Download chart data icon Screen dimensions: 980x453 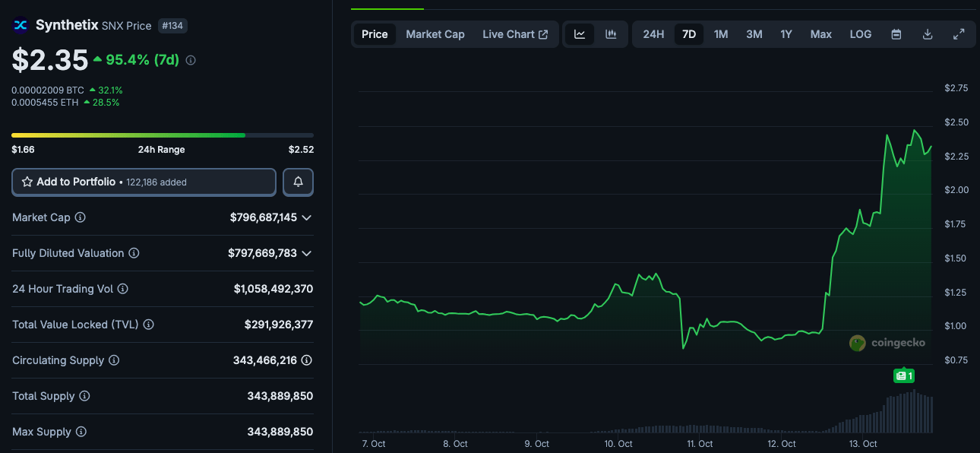(928, 34)
